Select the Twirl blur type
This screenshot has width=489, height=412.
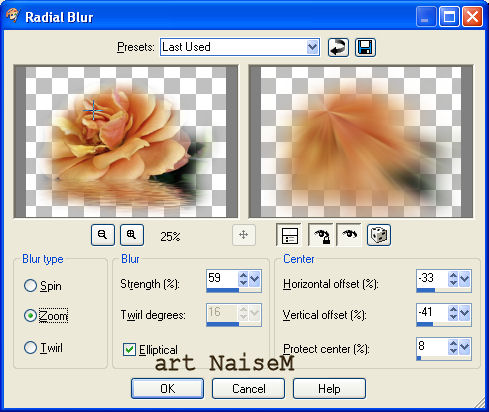(30, 348)
